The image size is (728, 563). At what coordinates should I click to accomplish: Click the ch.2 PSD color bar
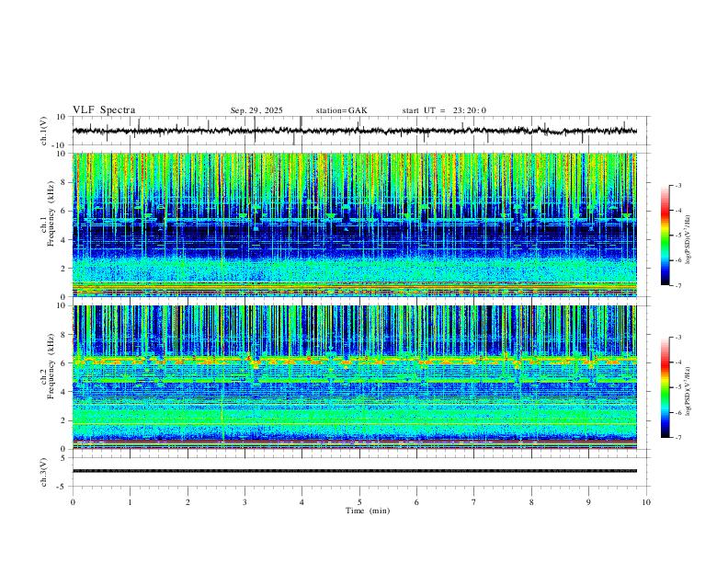click(x=665, y=387)
